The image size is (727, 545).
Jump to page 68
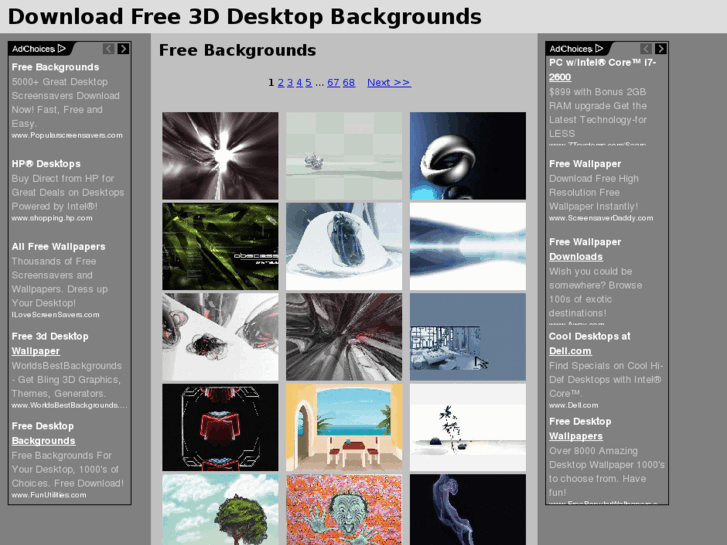click(349, 83)
